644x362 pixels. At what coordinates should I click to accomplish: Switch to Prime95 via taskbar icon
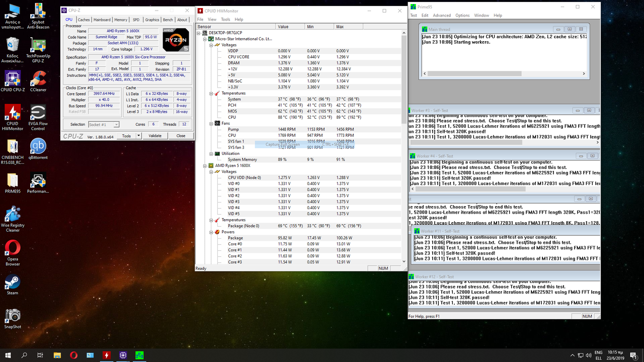coord(139,355)
